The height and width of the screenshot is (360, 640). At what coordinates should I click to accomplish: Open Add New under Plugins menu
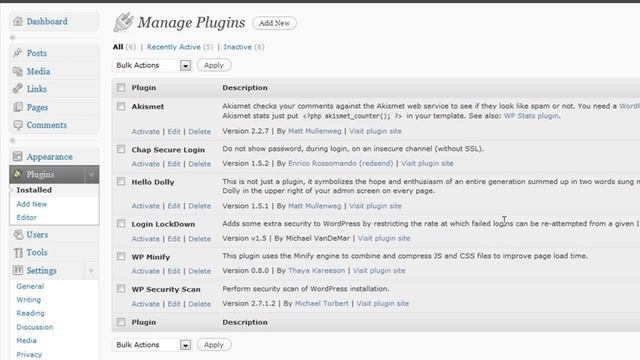(x=32, y=204)
